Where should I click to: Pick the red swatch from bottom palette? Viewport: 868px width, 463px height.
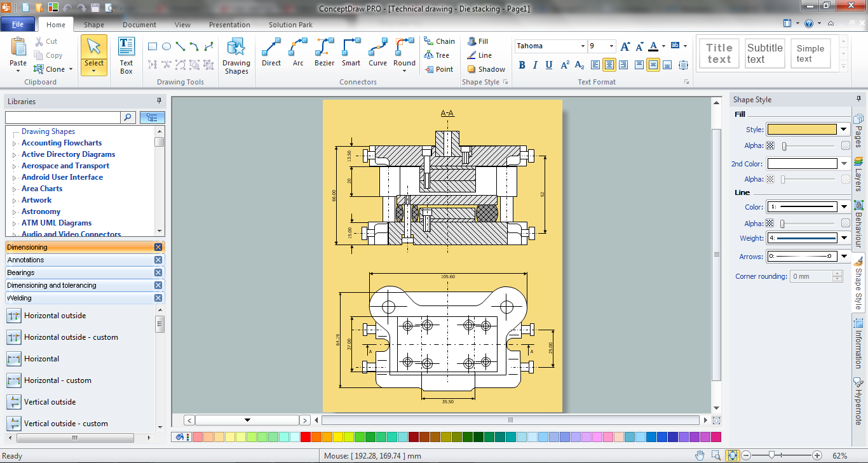point(306,437)
